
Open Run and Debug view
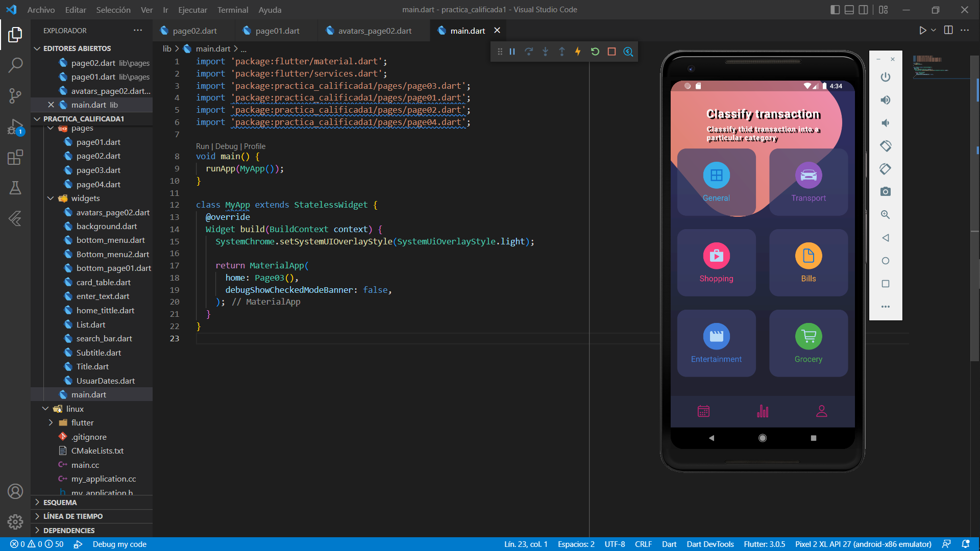tap(15, 127)
